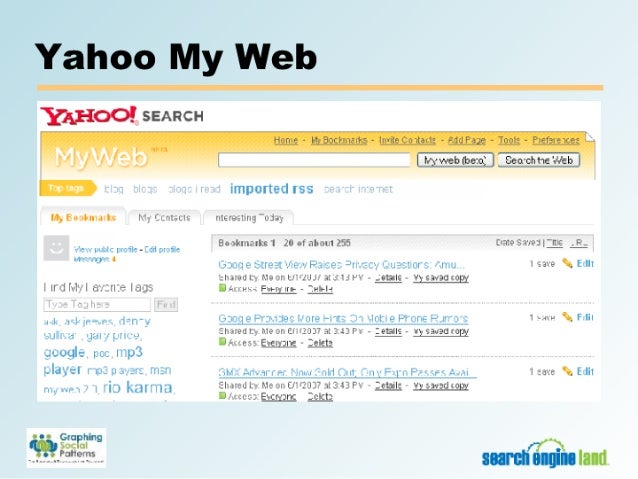Click the MyWeb beta logo

point(111,157)
